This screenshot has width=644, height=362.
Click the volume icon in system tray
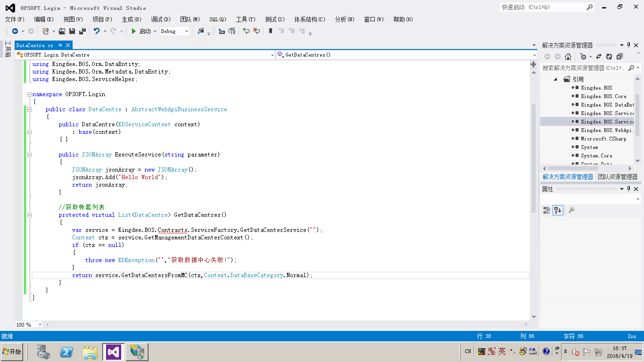(575, 352)
